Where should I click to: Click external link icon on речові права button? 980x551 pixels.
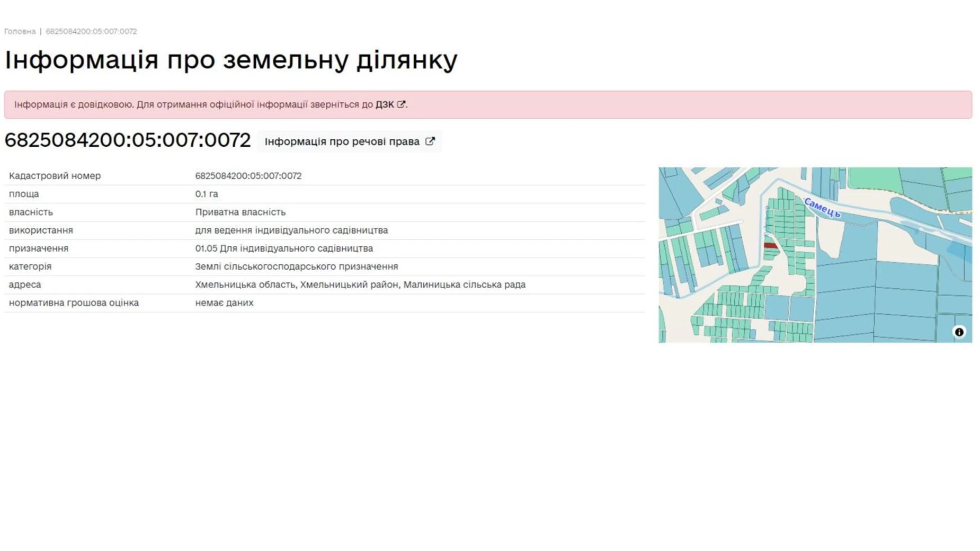click(430, 141)
